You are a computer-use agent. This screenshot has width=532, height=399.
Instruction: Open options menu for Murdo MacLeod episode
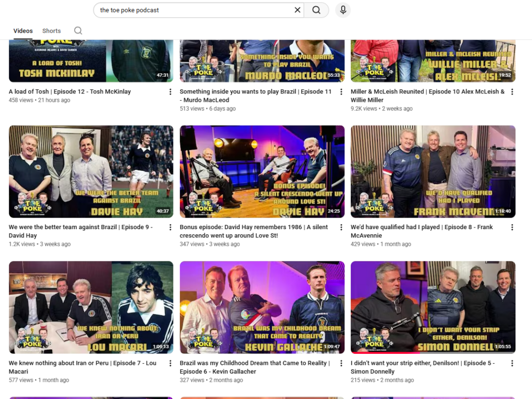click(341, 91)
